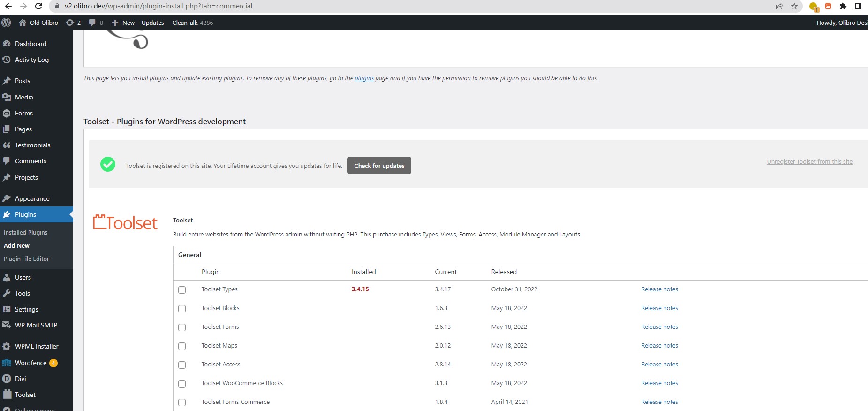868x411 pixels.
Task: Click the Toolset orange logo image
Action: click(x=125, y=223)
